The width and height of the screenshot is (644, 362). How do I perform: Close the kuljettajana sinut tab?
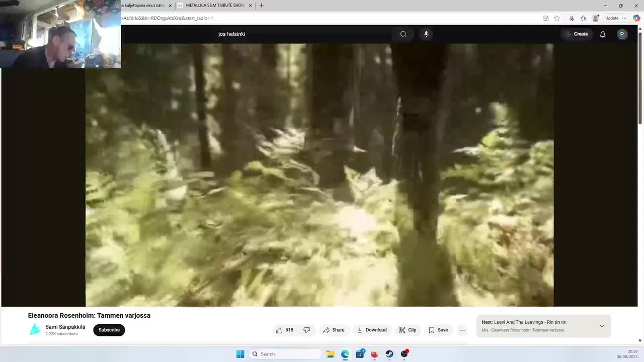click(x=170, y=6)
